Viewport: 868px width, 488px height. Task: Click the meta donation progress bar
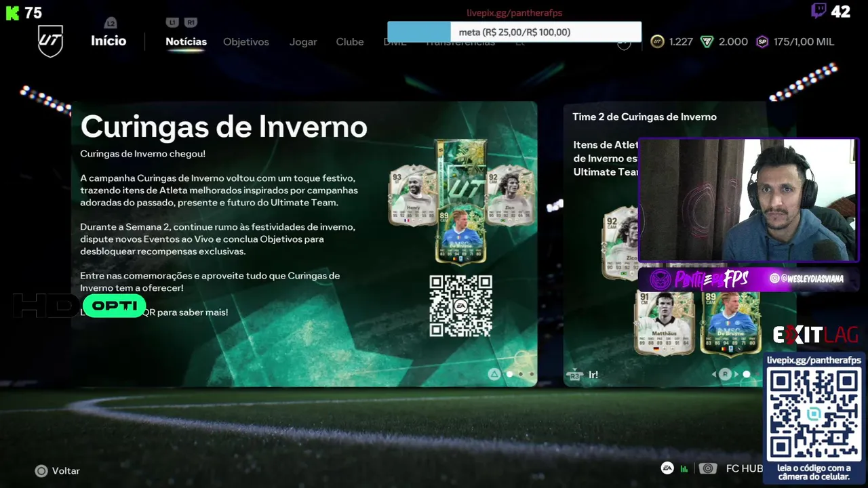point(514,32)
